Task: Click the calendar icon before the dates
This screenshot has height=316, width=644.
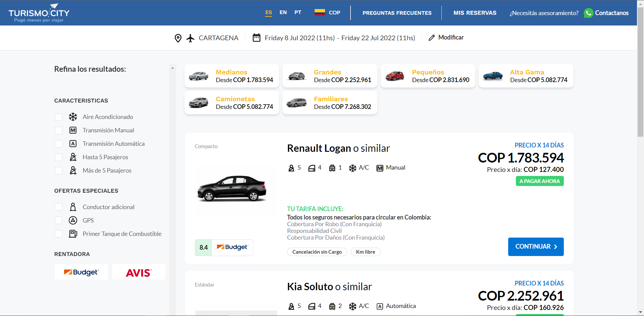Action: point(257,38)
